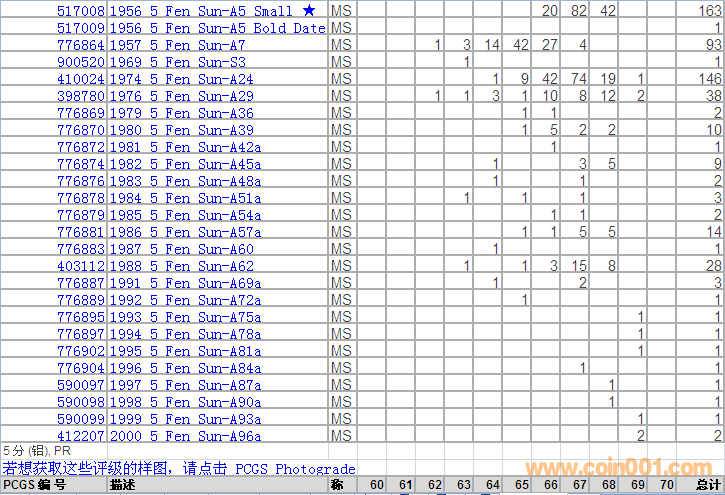Viewport: 725px width, 495px height.
Task: Open the 403112 PCGS number link
Action: tap(81, 266)
